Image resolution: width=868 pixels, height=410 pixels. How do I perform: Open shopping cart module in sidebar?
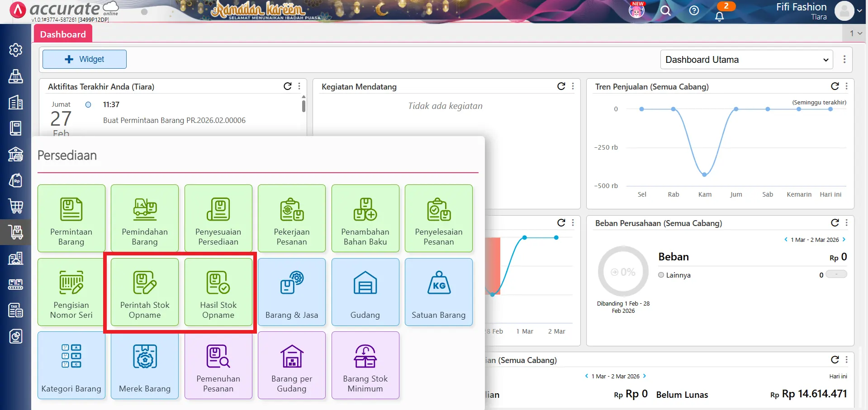16,206
